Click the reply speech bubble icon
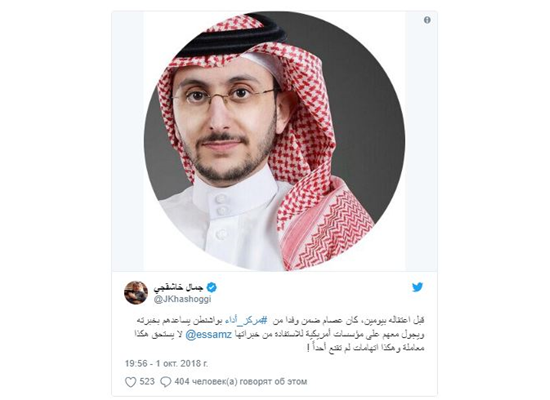The width and height of the screenshot is (550, 400). [x=166, y=382]
